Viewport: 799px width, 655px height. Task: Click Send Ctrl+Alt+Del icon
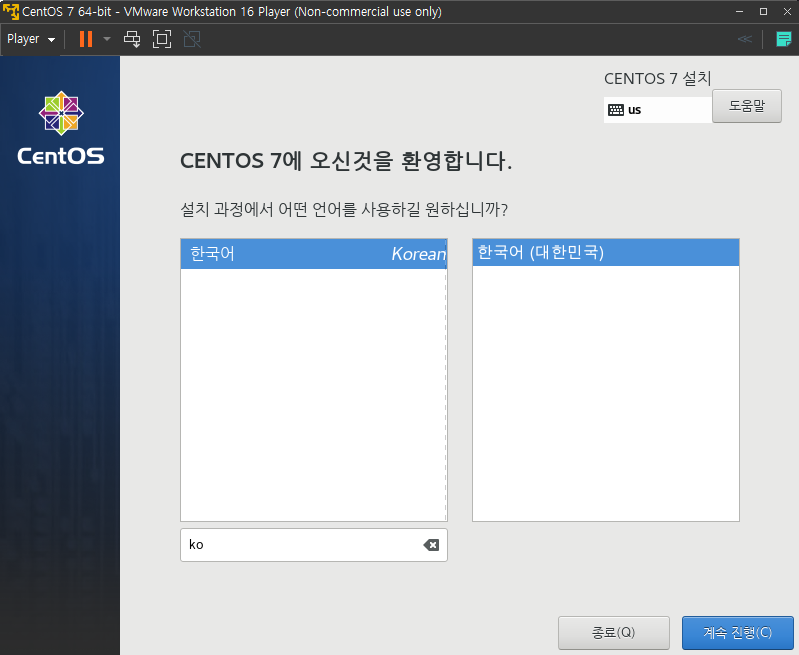(x=132, y=39)
